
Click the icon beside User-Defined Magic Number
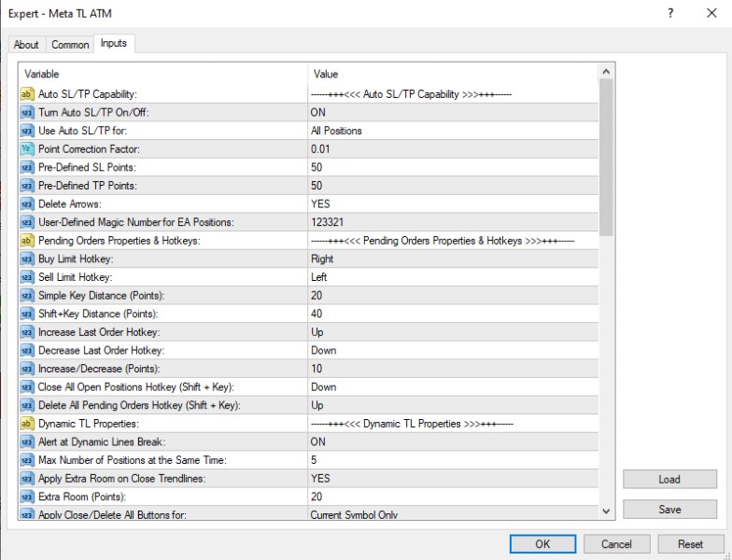click(26, 222)
